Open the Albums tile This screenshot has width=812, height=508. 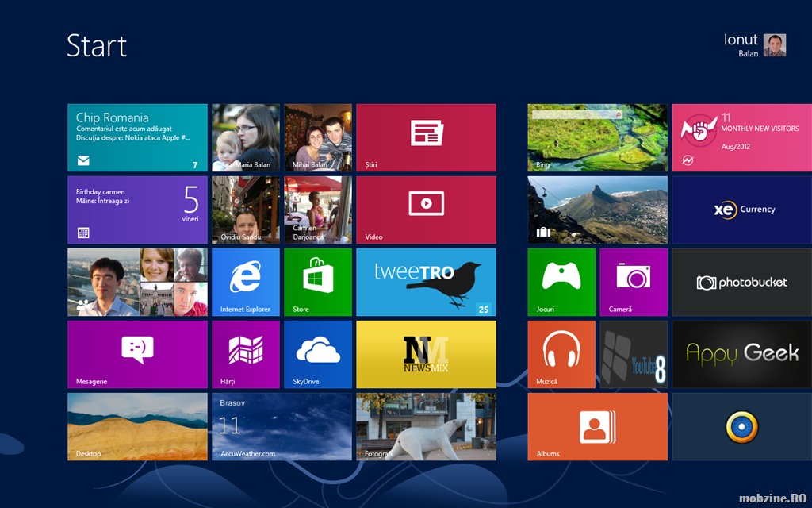[x=598, y=426]
